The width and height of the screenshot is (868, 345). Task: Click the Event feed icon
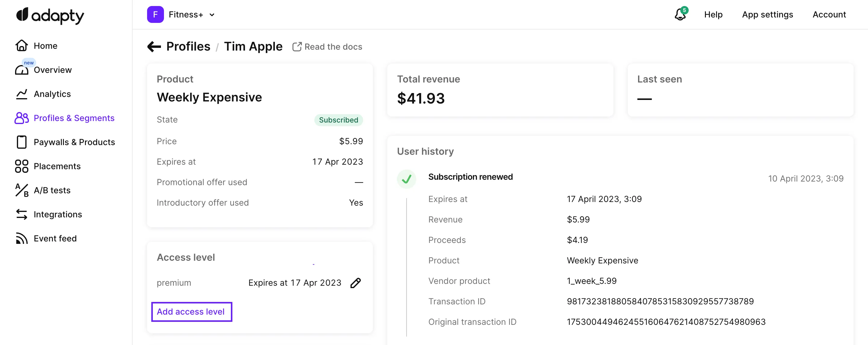click(x=22, y=238)
